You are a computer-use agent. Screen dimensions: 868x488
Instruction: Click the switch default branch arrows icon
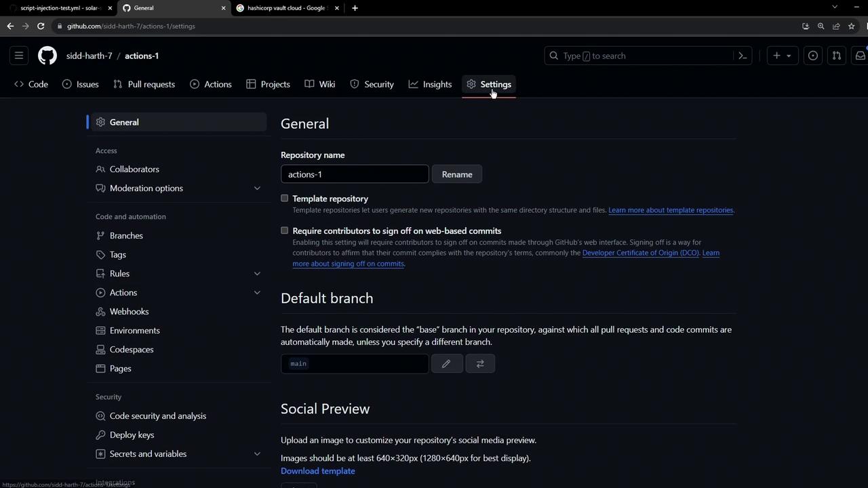(x=480, y=363)
